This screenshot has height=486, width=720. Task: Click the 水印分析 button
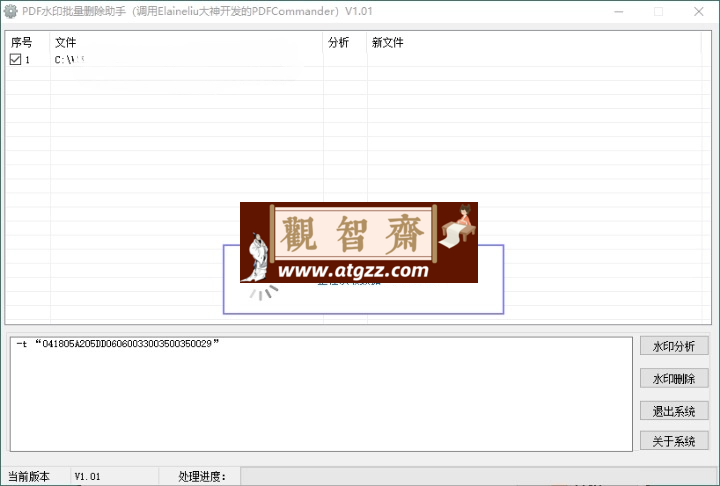pyautogui.click(x=674, y=346)
